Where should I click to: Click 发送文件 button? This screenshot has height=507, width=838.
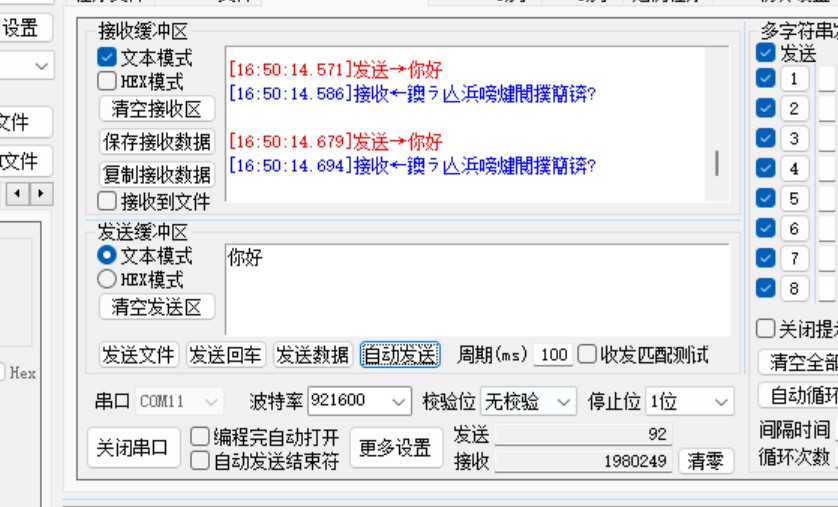139,355
